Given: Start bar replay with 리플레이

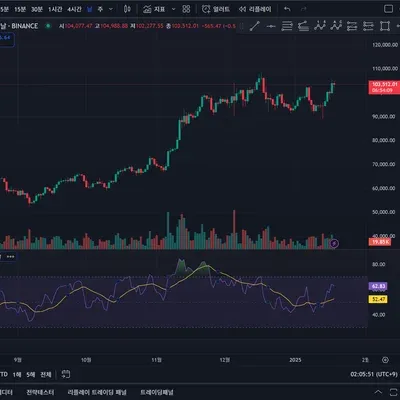Looking at the screenshot, I should pyautogui.click(x=255, y=9).
